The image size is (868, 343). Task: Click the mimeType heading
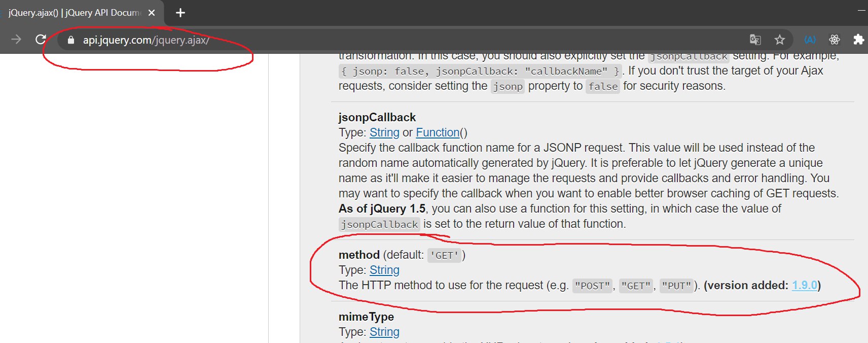(x=366, y=317)
